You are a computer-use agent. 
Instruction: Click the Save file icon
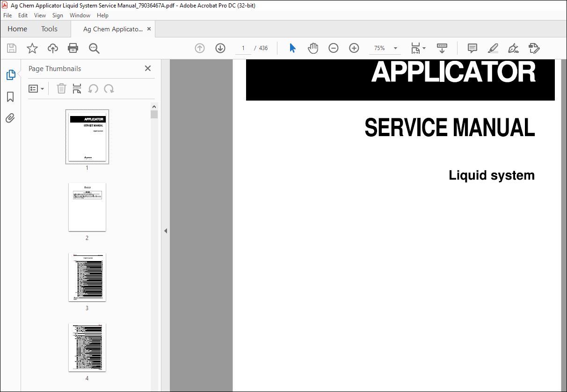[12, 48]
